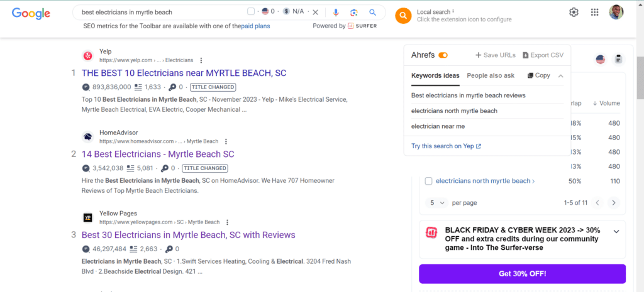The width and height of the screenshot is (644, 292).
Task: Click the Yelp favicon in result 1
Action: point(87,55)
